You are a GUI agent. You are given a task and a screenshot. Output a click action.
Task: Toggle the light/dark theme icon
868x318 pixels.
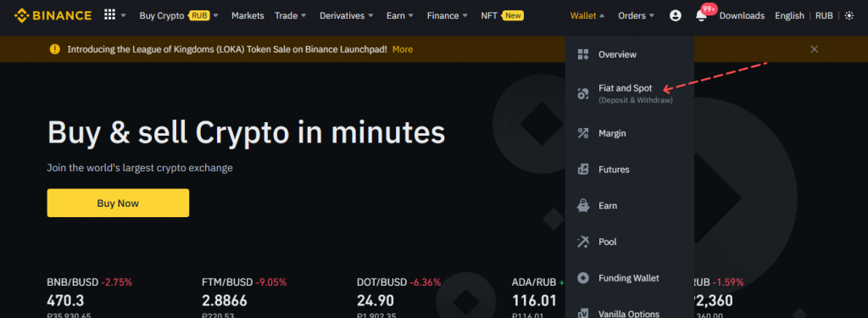click(849, 15)
